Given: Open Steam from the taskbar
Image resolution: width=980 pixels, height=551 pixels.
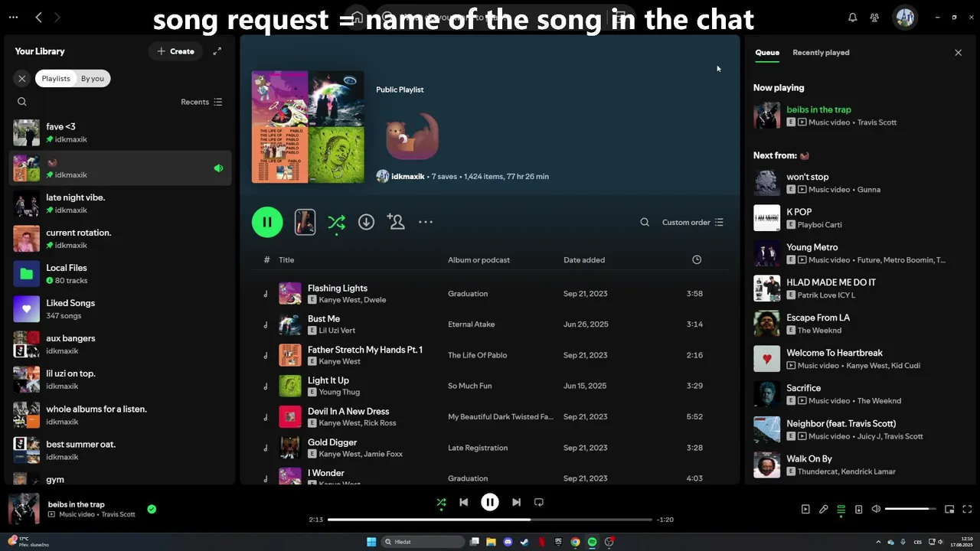Looking at the screenshot, I should pyautogui.click(x=524, y=542).
